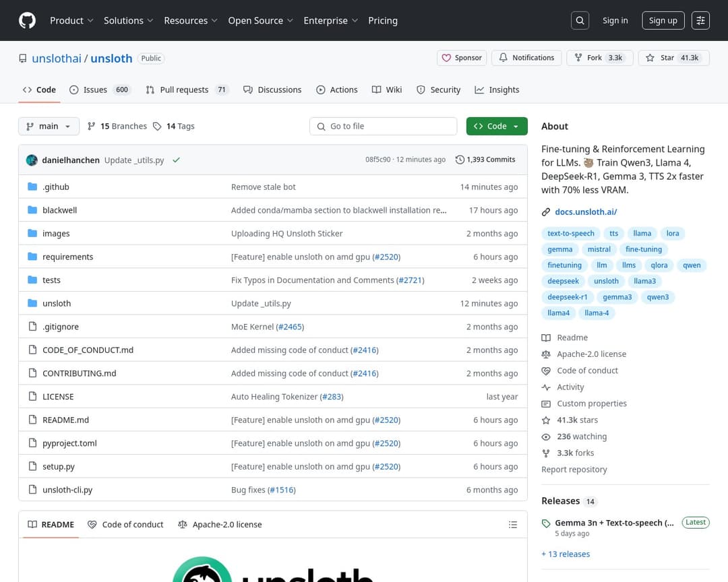Open the Insights tab
The image size is (728, 582).
tap(497, 90)
